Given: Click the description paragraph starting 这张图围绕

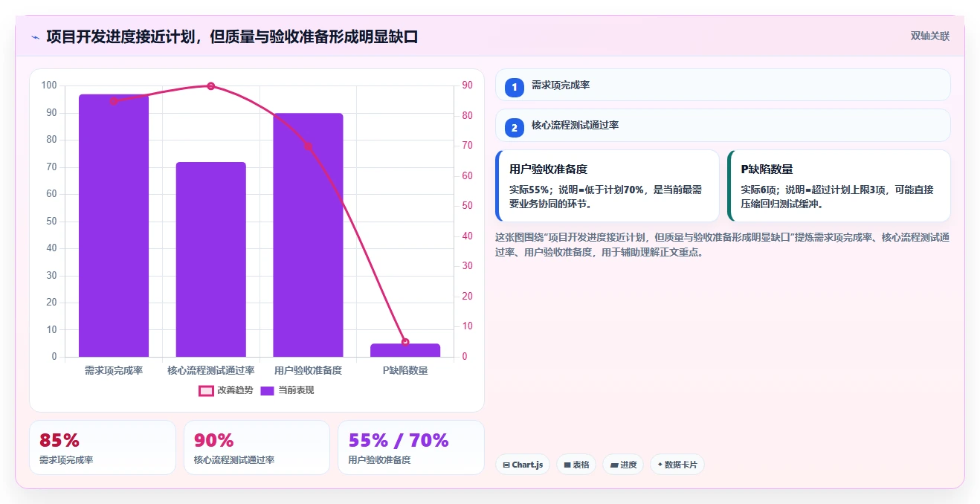Looking at the screenshot, I should (x=722, y=245).
